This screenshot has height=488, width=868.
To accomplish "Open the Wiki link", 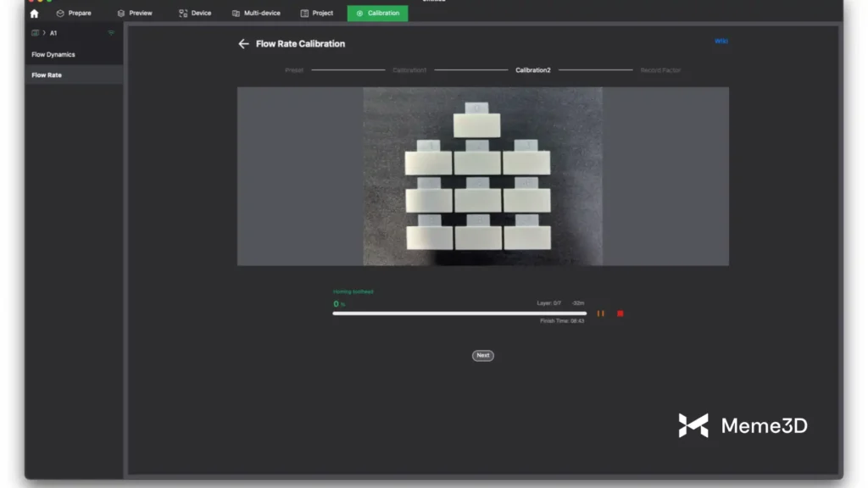I will [x=721, y=41].
